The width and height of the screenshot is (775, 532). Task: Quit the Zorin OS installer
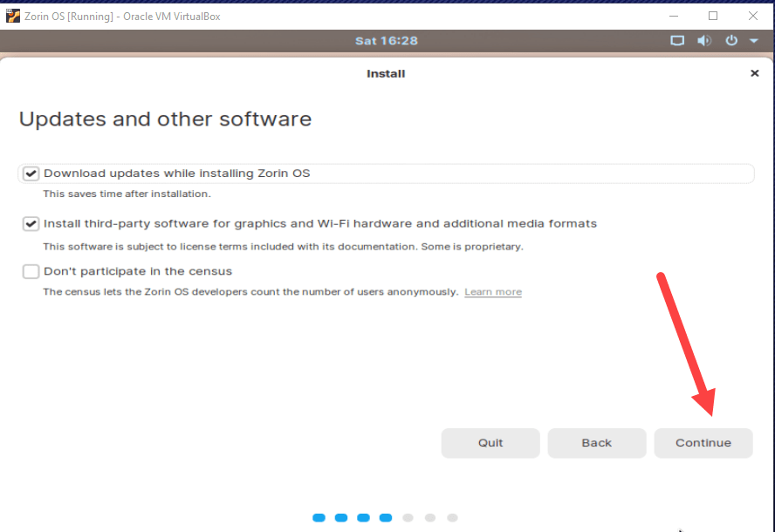click(490, 443)
